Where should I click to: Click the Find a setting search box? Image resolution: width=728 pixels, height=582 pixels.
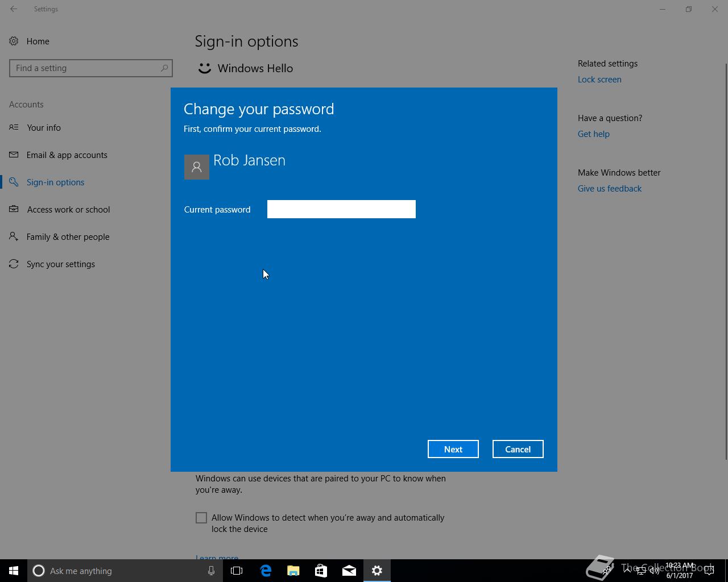click(x=91, y=68)
